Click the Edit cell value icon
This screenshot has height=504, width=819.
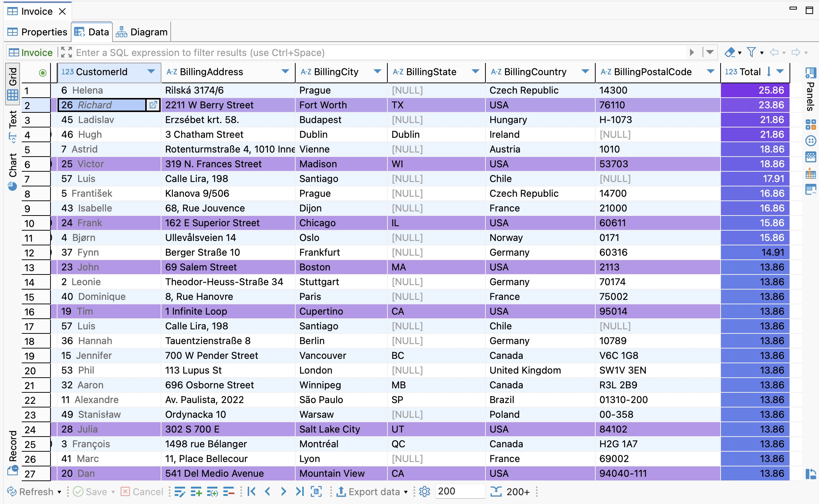tap(180, 491)
